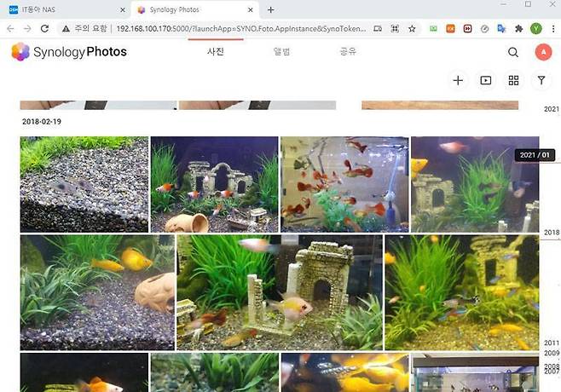This screenshot has height=392, width=561.
Task: Start the slideshow play icon
Action: point(485,80)
